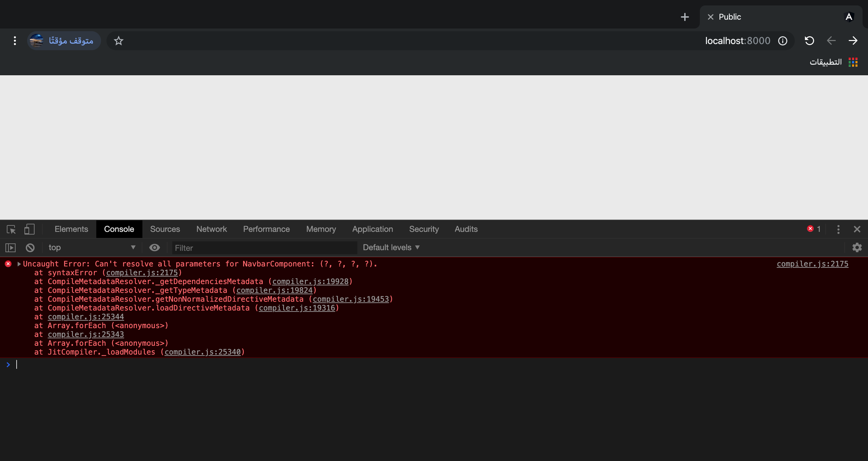Follow the compiler.js:19928 stack trace link

click(x=310, y=281)
